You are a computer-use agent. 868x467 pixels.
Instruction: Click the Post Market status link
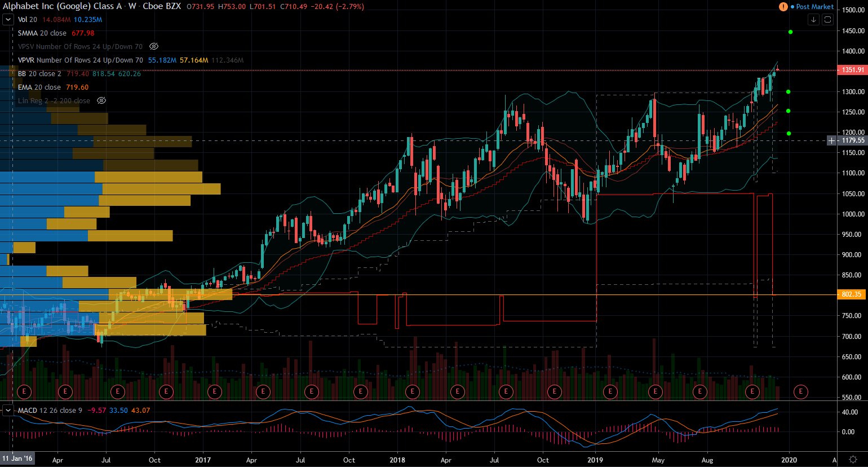(x=814, y=7)
